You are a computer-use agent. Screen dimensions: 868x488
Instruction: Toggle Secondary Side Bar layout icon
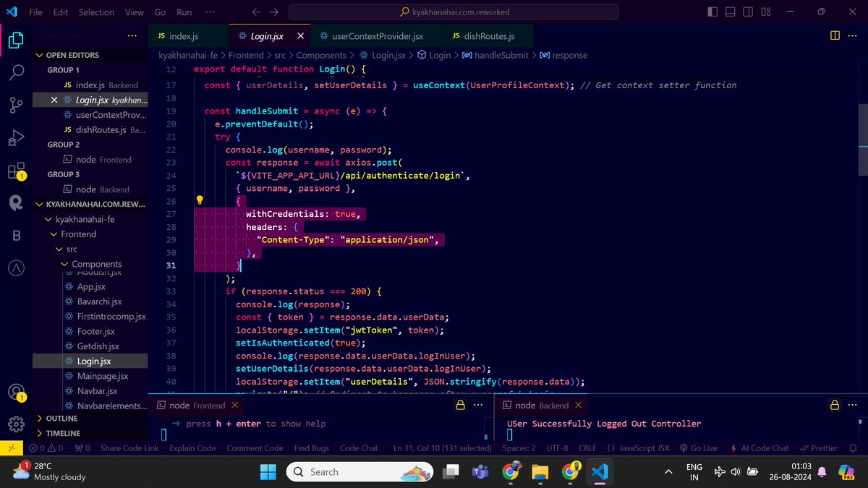748,12
